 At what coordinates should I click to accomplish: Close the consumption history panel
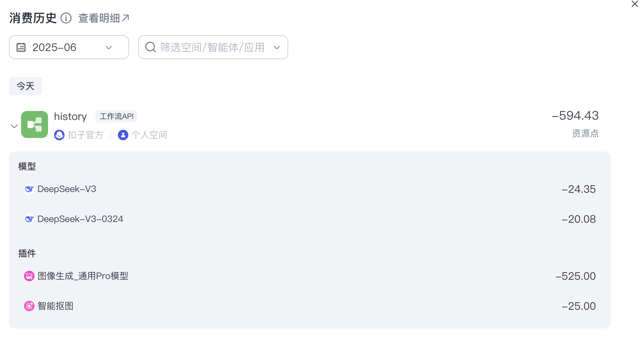pos(635,4)
